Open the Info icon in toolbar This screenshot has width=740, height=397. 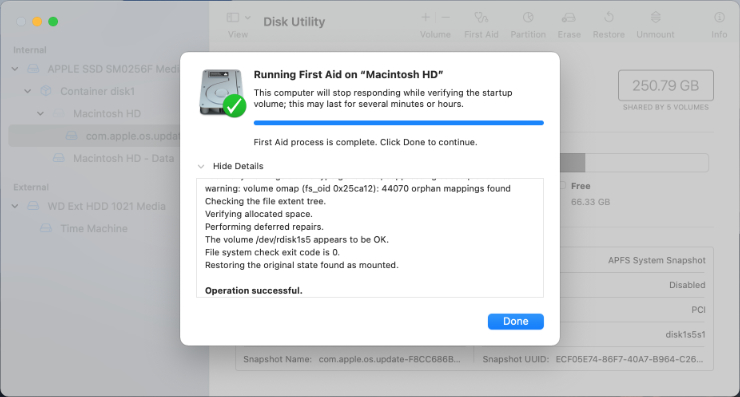pyautogui.click(x=719, y=18)
